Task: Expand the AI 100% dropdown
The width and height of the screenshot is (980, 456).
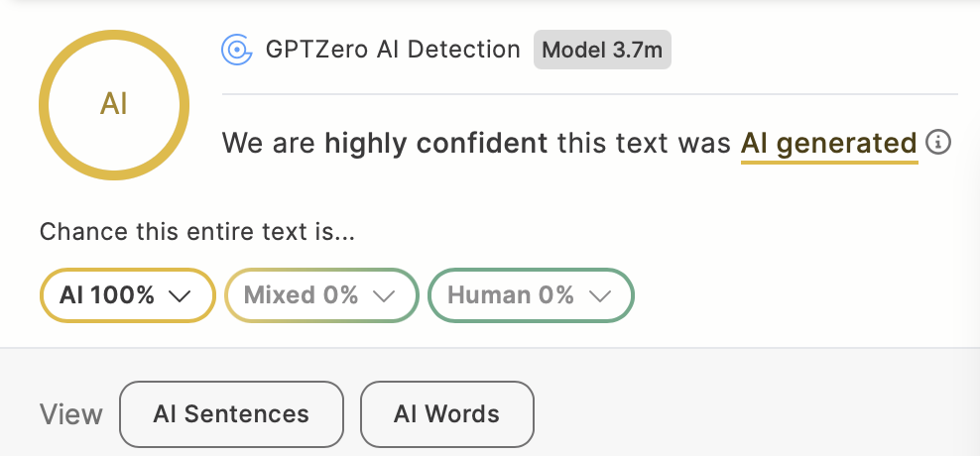Action: click(x=127, y=295)
